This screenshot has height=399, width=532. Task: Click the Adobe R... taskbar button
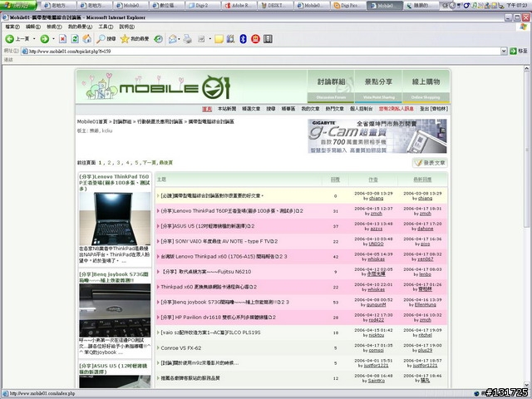[239, 6]
